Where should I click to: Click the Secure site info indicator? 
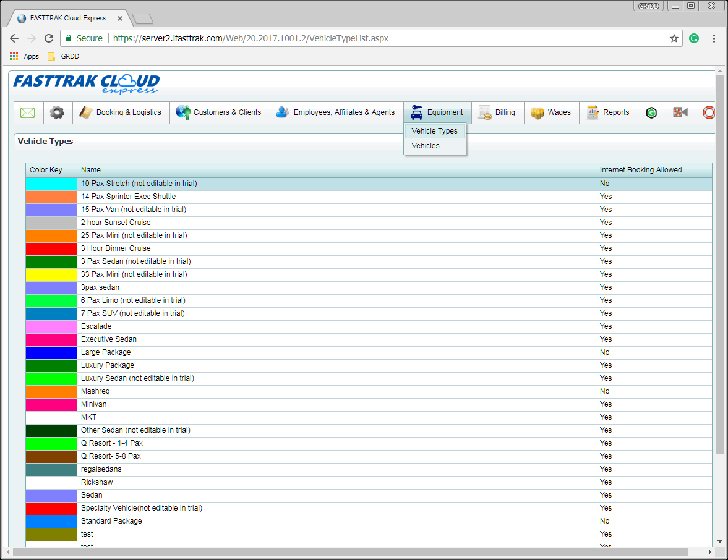point(84,38)
